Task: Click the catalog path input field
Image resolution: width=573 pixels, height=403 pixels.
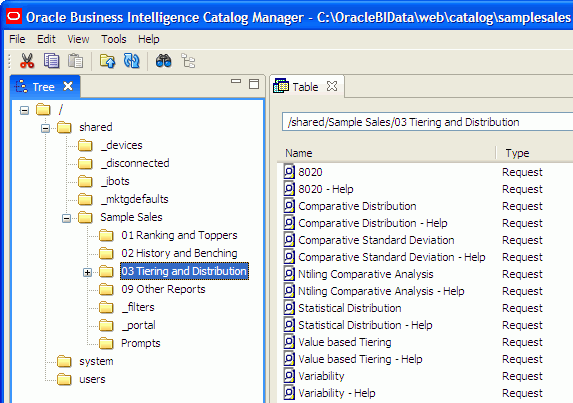Action: [428, 122]
